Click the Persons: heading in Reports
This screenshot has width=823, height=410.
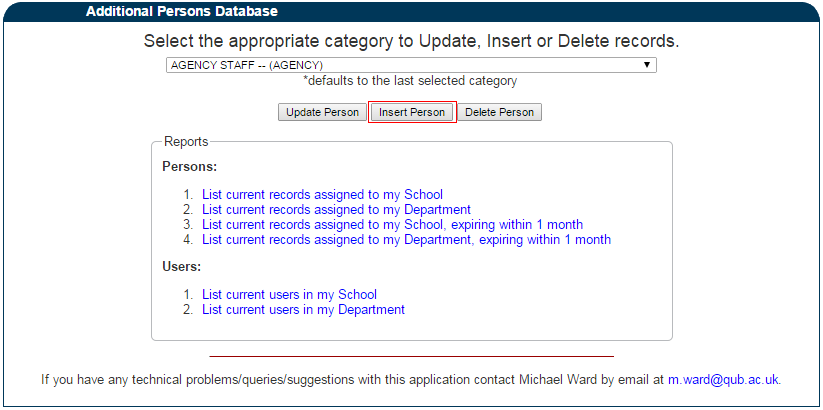(x=189, y=167)
